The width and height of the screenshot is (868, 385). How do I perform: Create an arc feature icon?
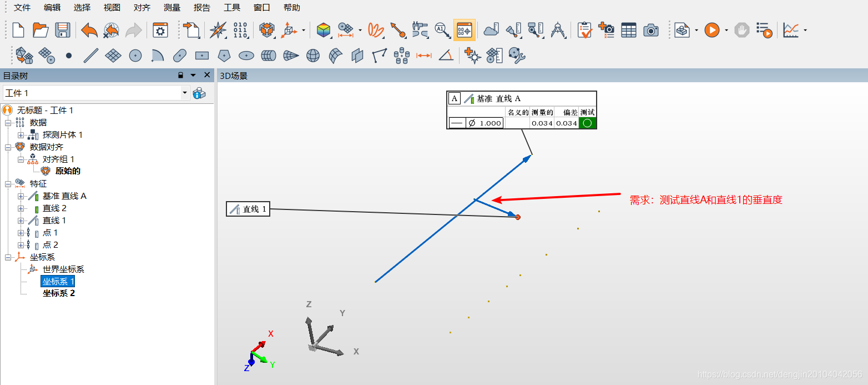click(158, 56)
